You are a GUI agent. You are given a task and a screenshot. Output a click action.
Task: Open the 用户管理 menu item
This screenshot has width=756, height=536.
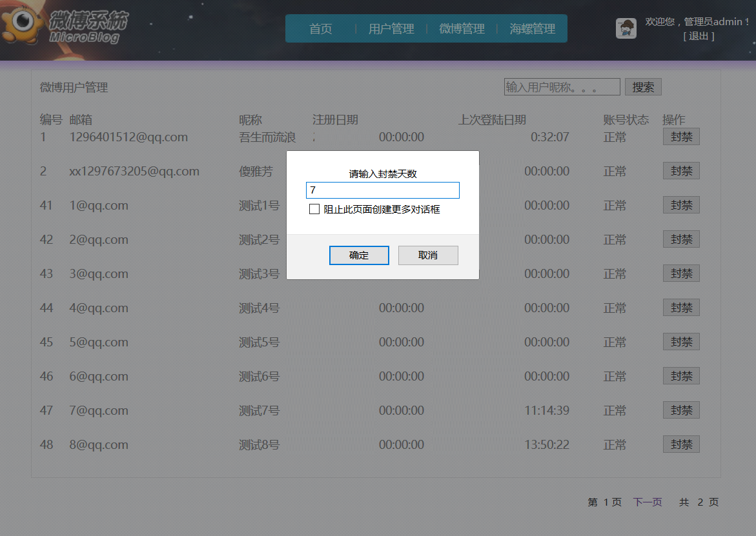(x=391, y=29)
